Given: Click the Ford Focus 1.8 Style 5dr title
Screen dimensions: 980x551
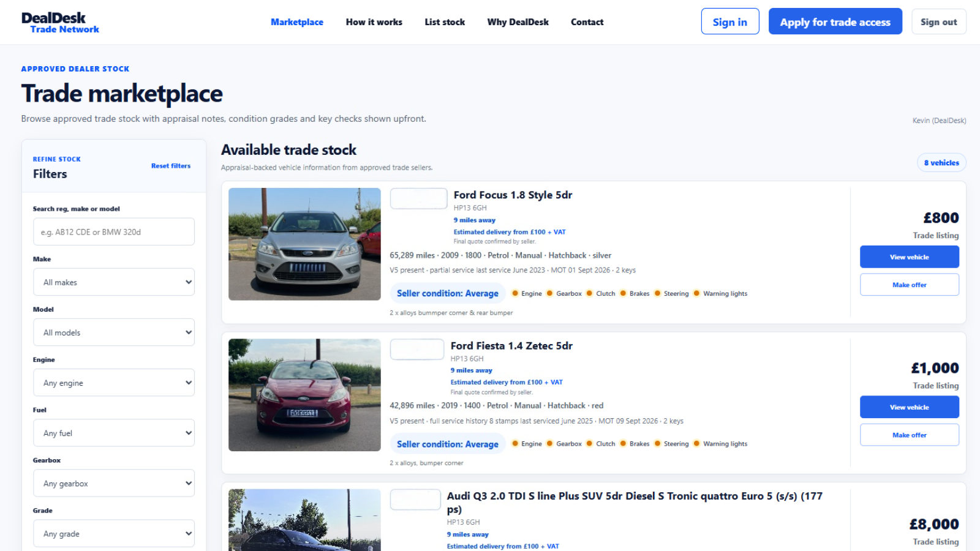Looking at the screenshot, I should [513, 195].
